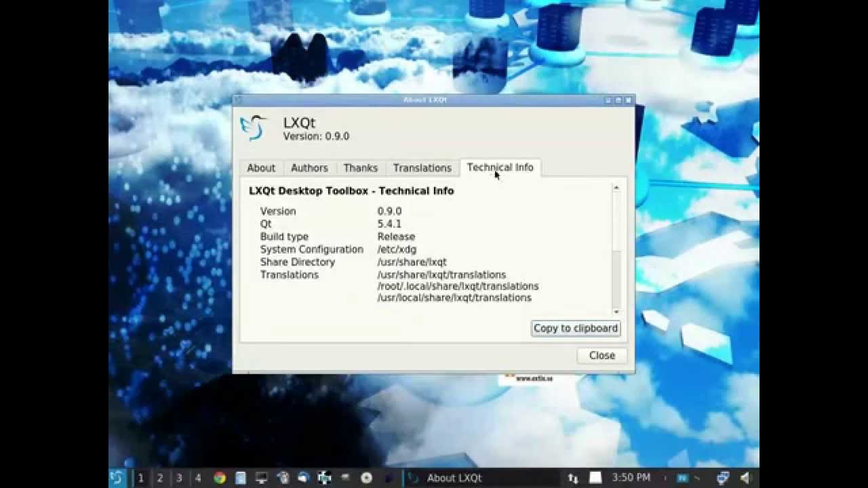Open the network transfer arrows tray icon
Screen dimensions: 868x488
tap(573, 479)
